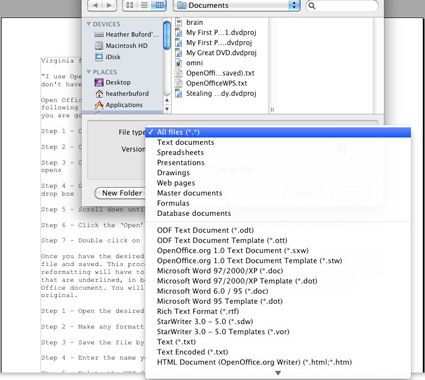
Task: Switch to list view mode
Action: [x=145, y=5]
